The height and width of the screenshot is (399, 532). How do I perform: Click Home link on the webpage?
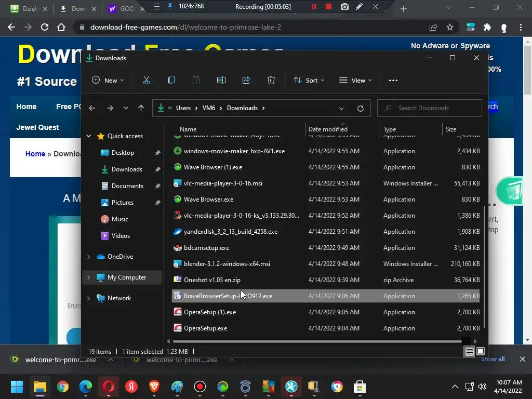pos(26,107)
